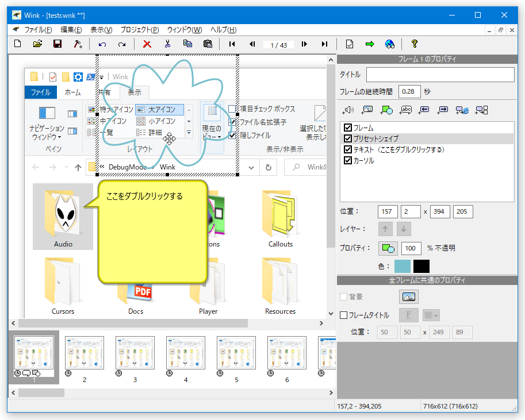Edit the opacity 100 percent field
Image resolution: width=525 pixels, height=420 pixels.
tap(411, 248)
